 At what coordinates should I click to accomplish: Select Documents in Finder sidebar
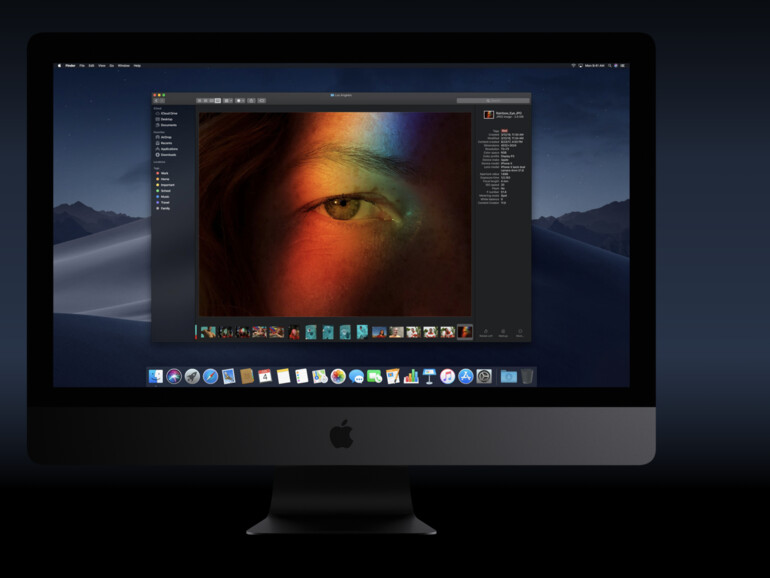166,125
